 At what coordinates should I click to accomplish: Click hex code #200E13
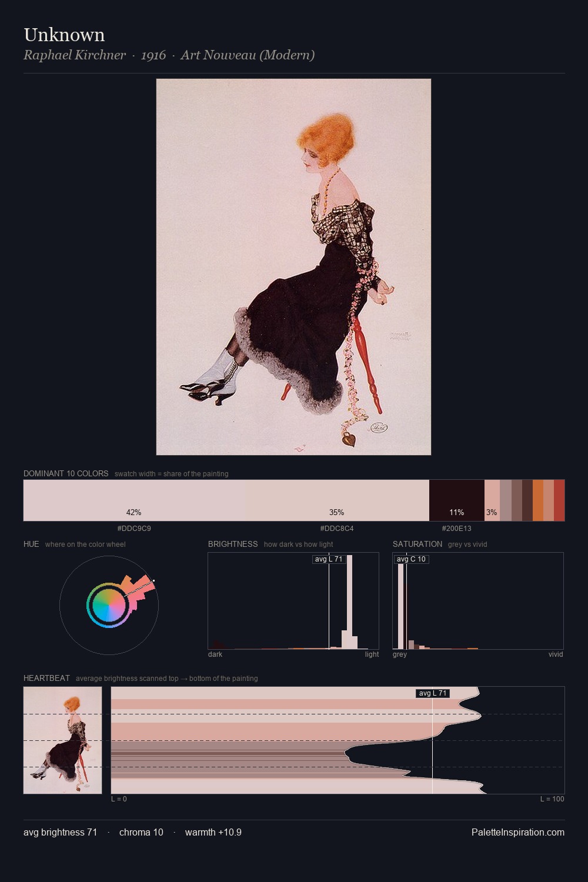pos(457,529)
